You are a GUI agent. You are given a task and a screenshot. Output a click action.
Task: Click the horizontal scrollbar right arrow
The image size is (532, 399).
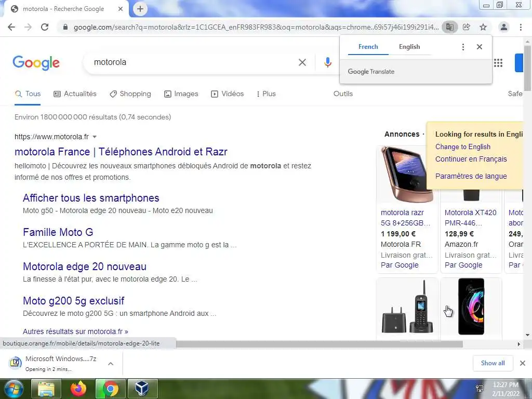coord(519,344)
